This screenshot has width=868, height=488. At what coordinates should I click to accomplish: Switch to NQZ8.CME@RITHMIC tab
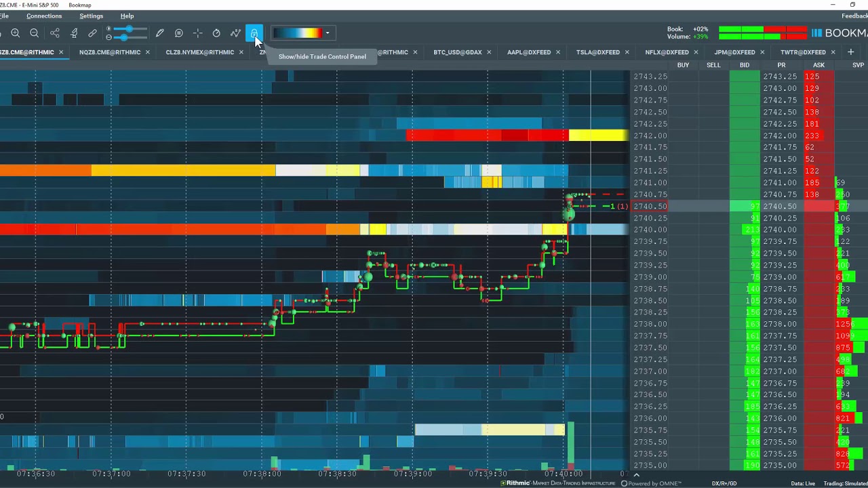(110, 52)
